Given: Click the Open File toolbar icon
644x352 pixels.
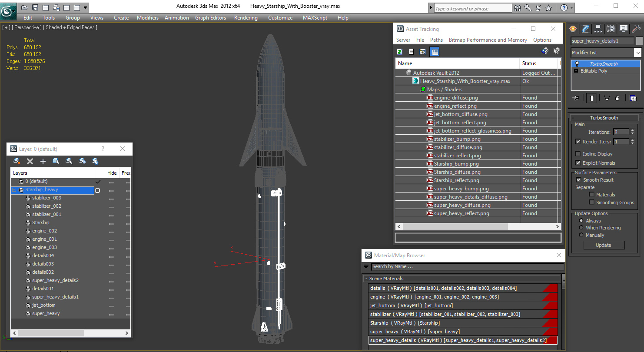Looking at the screenshot, I should click(25, 7).
